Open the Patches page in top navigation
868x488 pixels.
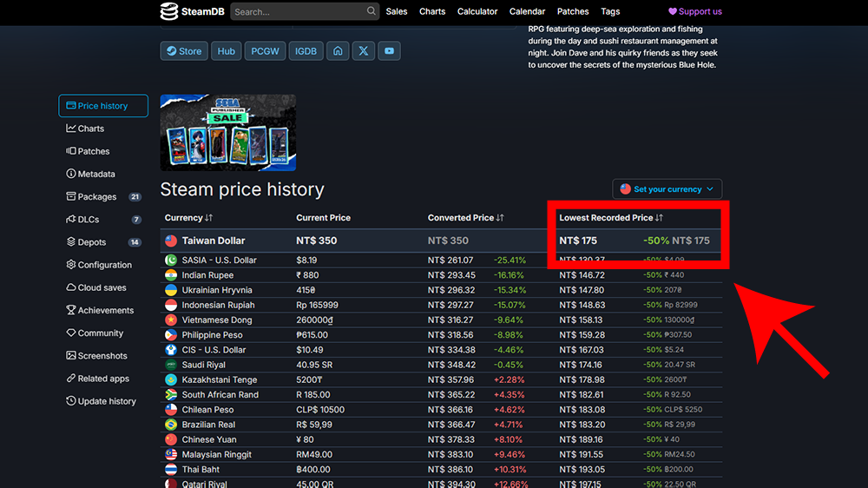click(x=573, y=11)
